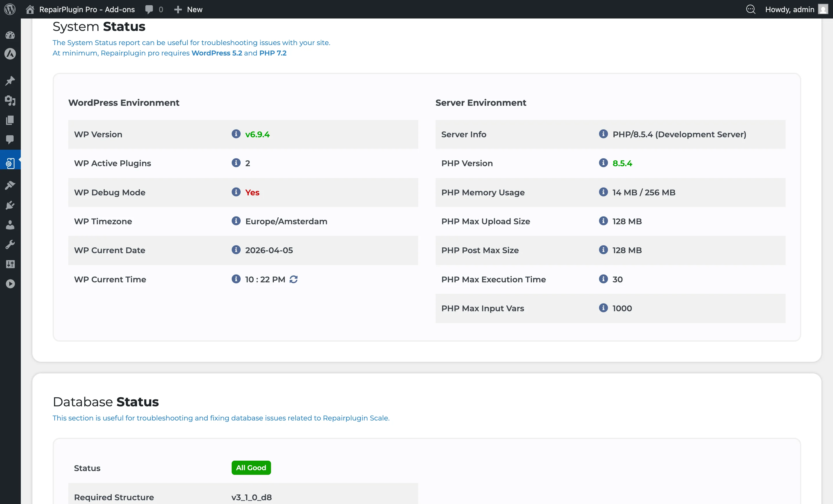Click the Pages stacked-documents icon

tap(10, 120)
